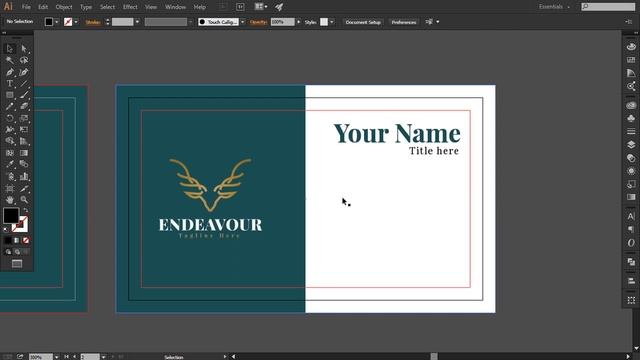Open the fill color dropdown in control bar
This screenshot has width=640, height=360.
[x=57, y=22]
